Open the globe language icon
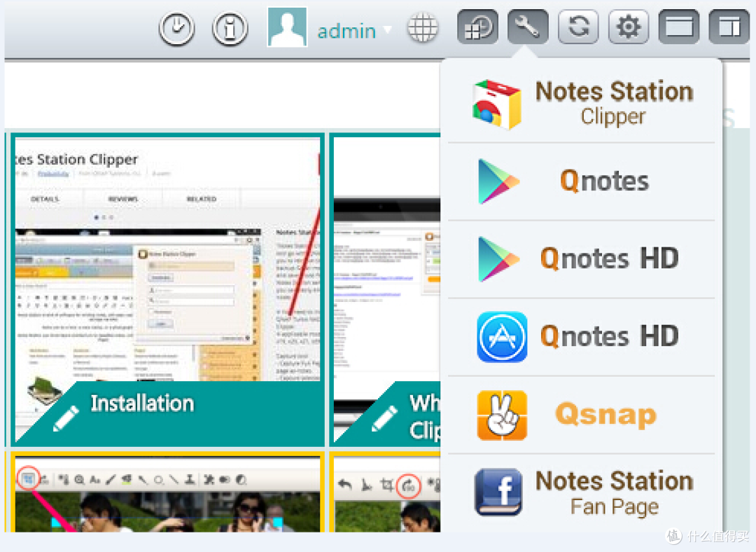The width and height of the screenshot is (756, 552). (423, 27)
